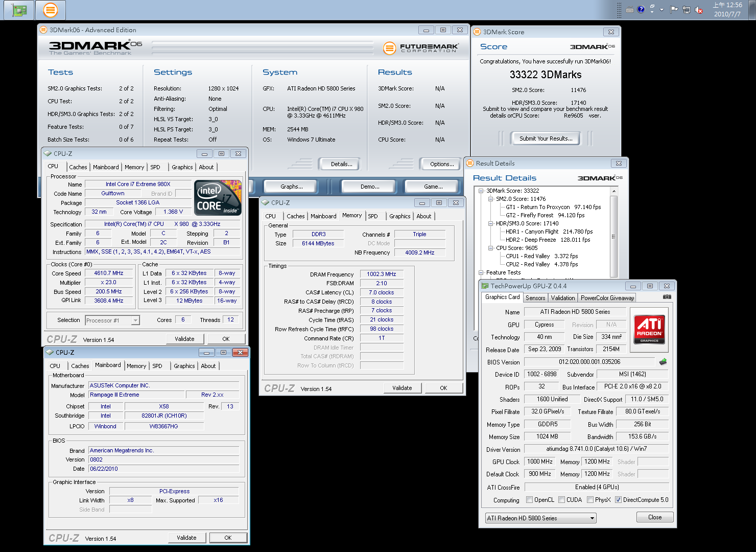Click the BIOS Version field in GPU-Z
Image resolution: width=756 pixels, height=552 pixels.
coord(589,362)
